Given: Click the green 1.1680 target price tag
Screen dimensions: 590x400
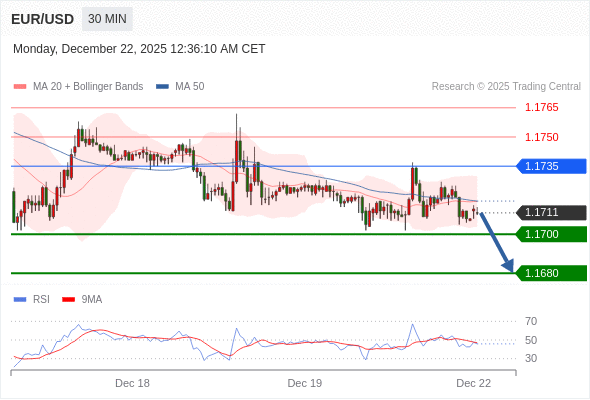Looking at the screenshot, I should click(x=551, y=273).
